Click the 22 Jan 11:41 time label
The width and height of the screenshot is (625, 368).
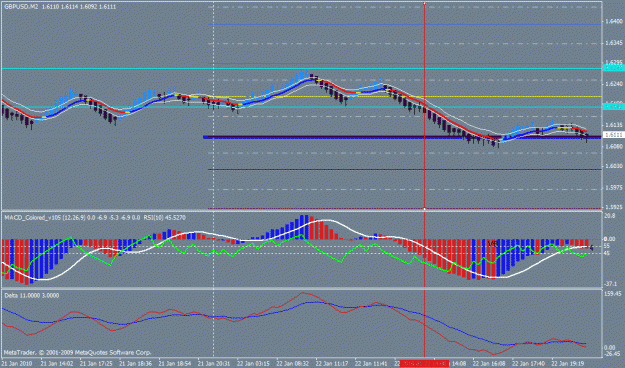[x=371, y=363]
